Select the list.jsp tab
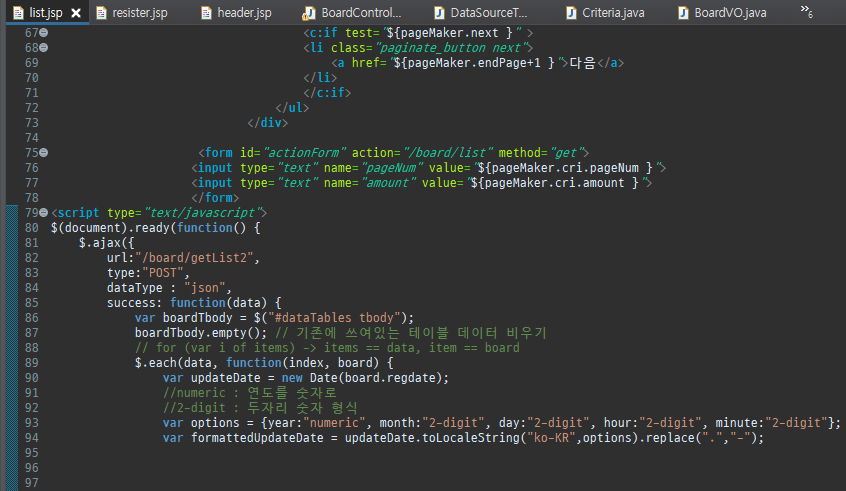Viewport: 846px width, 491px height. tap(46, 12)
